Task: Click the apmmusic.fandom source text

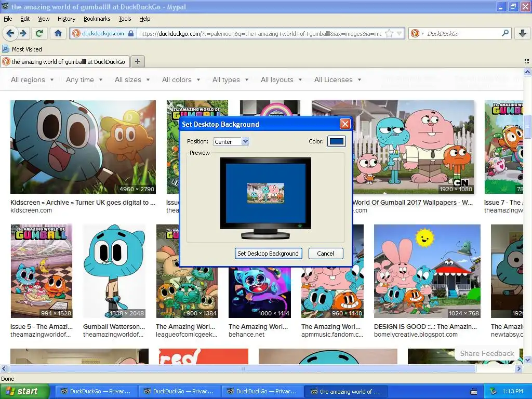Action: pos(332,335)
